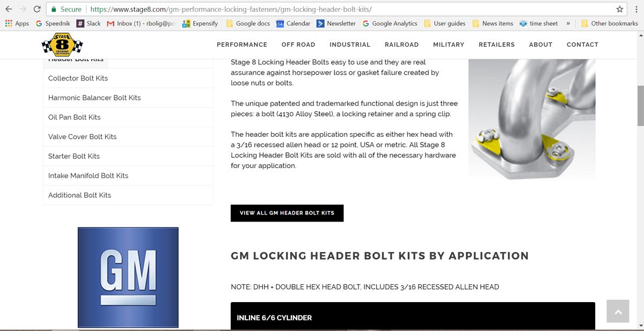This screenshot has width=644, height=331.
Task: Expand the Inline 6/6 Cylinder section
Action: click(413, 317)
